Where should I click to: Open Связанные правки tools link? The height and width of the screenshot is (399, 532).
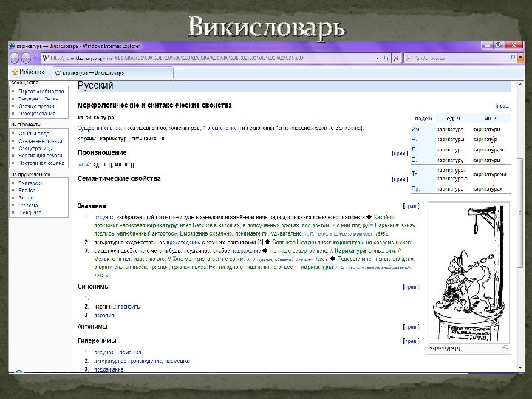click(41, 141)
